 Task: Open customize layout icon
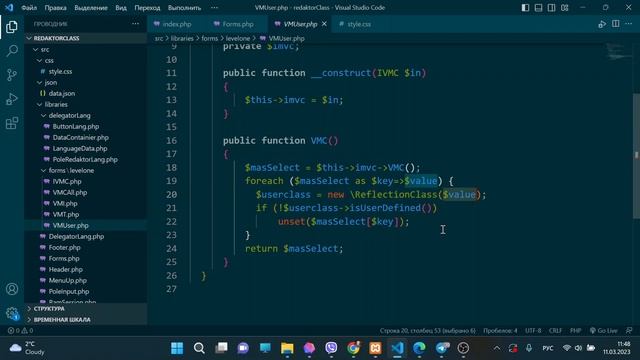564,8
